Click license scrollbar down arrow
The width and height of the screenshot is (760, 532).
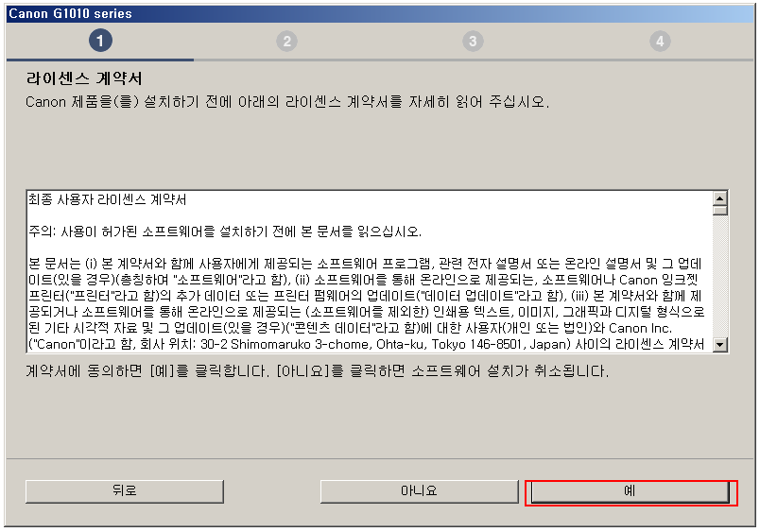(x=720, y=345)
